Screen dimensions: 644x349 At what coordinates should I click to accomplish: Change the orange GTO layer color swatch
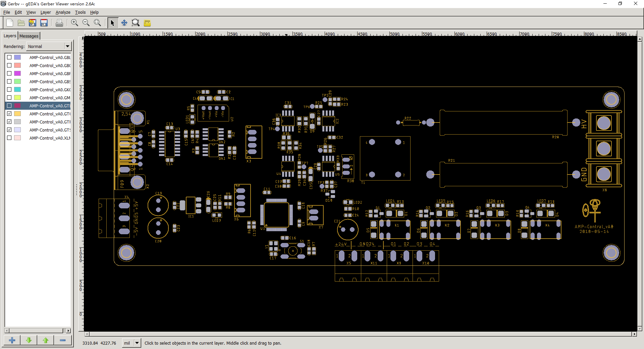pyautogui.click(x=17, y=114)
